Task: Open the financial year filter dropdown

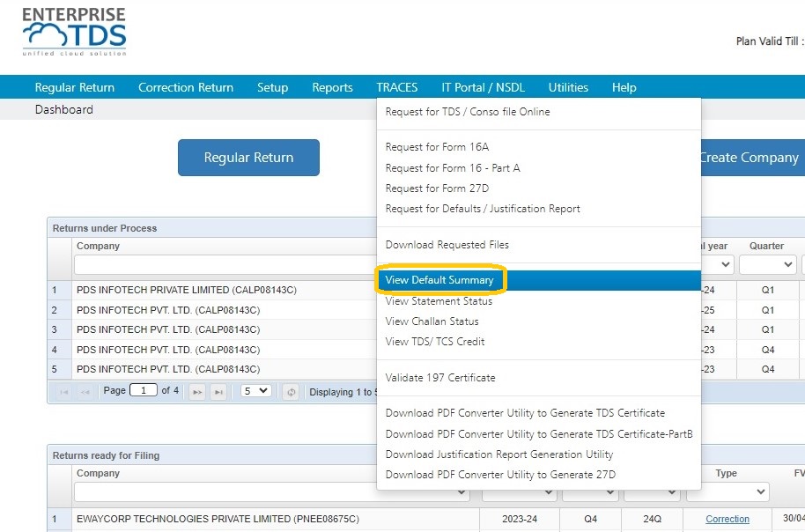Action: click(717, 264)
